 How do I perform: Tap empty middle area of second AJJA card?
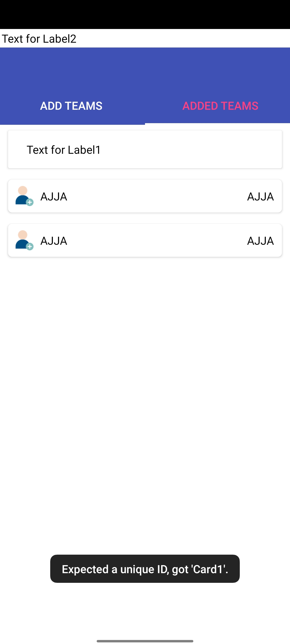(156, 240)
